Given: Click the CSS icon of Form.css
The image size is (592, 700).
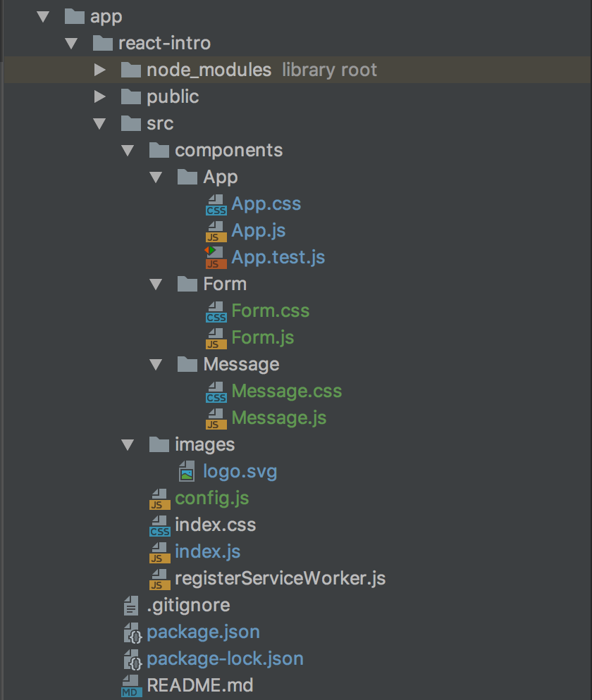Looking at the screenshot, I should point(216,312).
